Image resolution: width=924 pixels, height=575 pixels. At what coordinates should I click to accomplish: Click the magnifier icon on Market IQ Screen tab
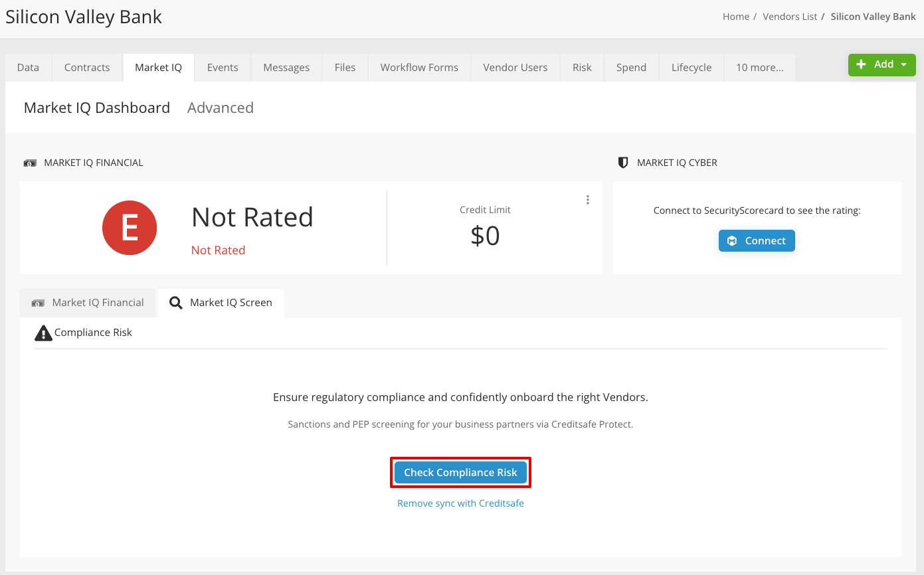pos(175,302)
